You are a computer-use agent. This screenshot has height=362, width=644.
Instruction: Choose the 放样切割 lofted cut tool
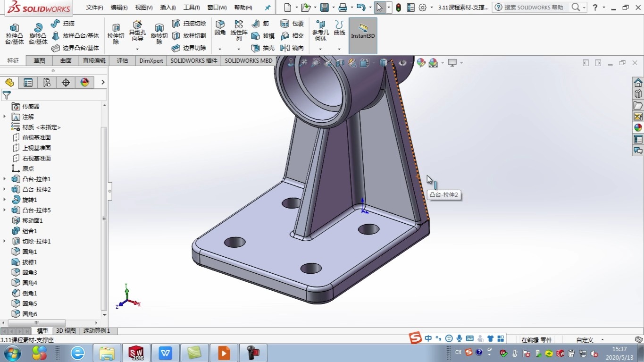(x=189, y=36)
